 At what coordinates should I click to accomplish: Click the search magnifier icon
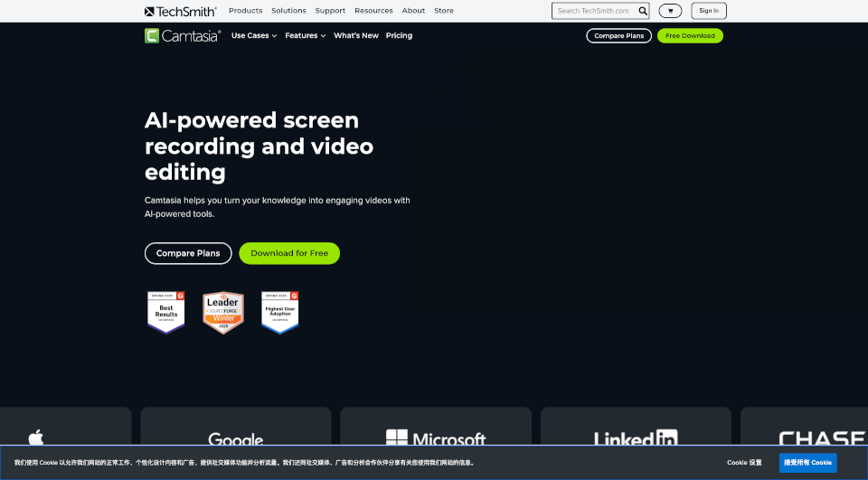[x=643, y=11]
